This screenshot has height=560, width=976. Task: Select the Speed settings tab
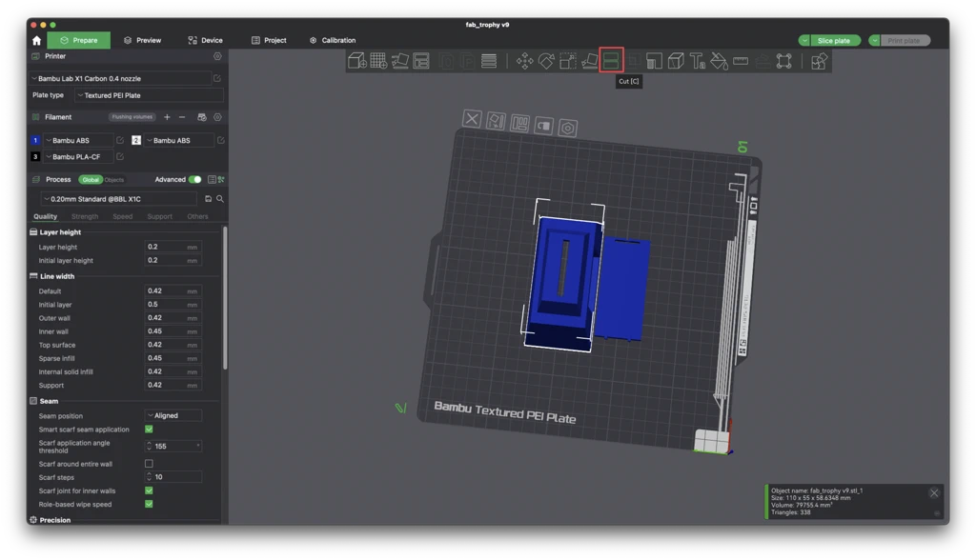123,216
